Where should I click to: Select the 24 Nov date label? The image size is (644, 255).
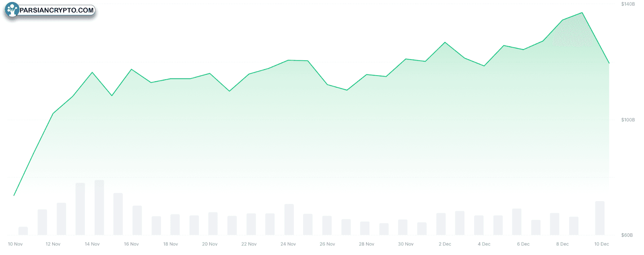coord(288,244)
